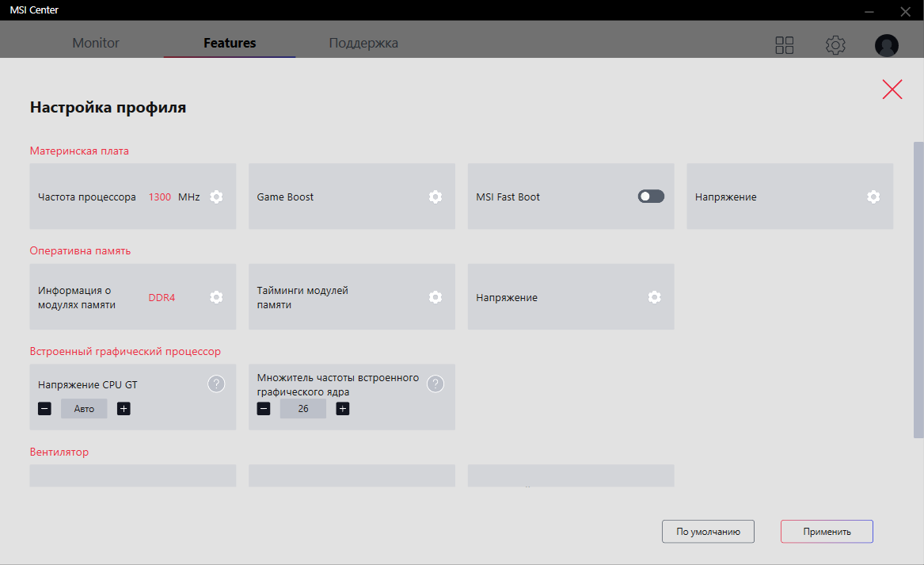Decrease CPU GT voltage with minus

(44, 409)
